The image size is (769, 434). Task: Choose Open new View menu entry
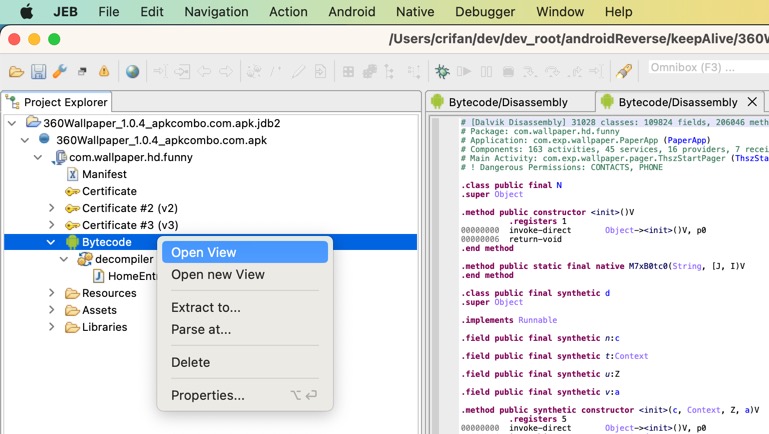click(x=245, y=275)
